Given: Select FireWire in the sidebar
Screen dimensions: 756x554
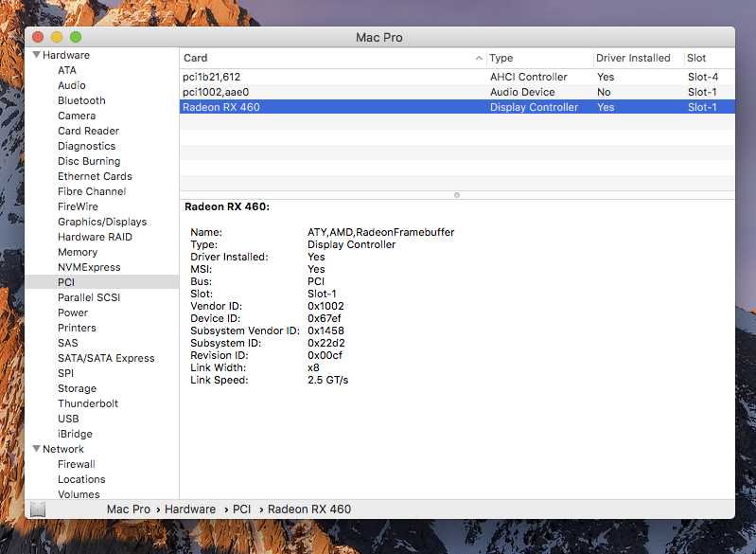Looking at the screenshot, I should [78, 206].
